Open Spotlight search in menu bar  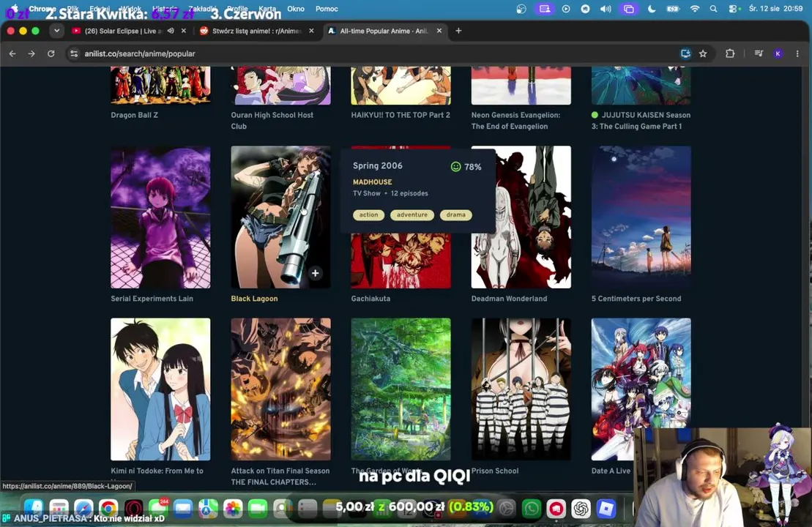714,9
